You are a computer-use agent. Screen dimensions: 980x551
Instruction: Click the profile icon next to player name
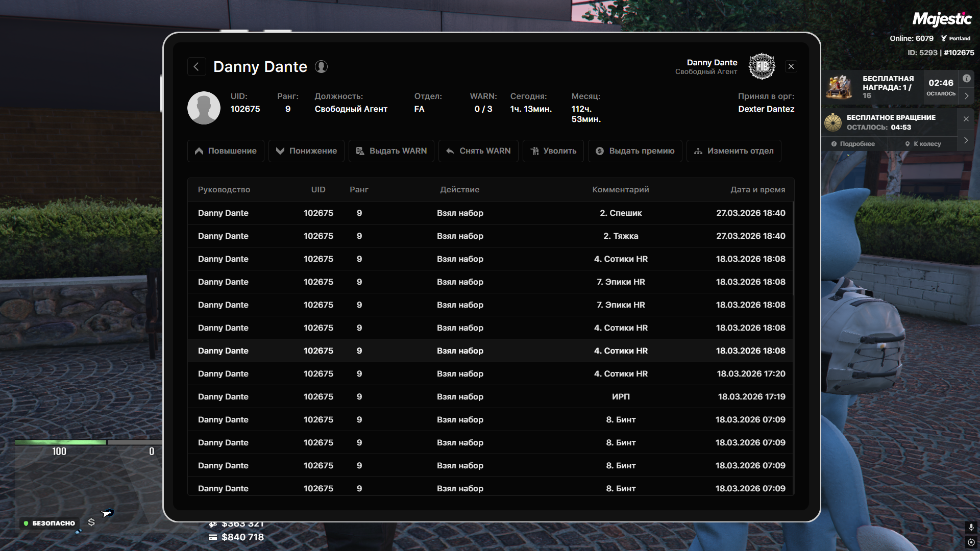tap(321, 67)
